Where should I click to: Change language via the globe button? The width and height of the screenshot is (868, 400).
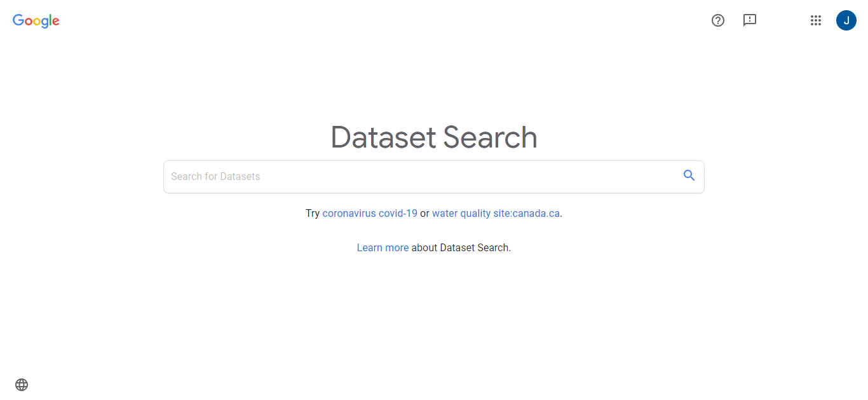tap(22, 385)
